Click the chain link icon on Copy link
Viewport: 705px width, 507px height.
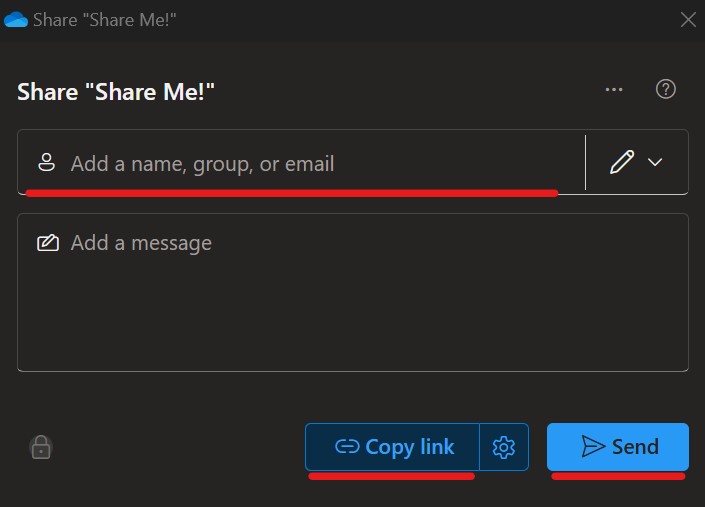pos(347,447)
